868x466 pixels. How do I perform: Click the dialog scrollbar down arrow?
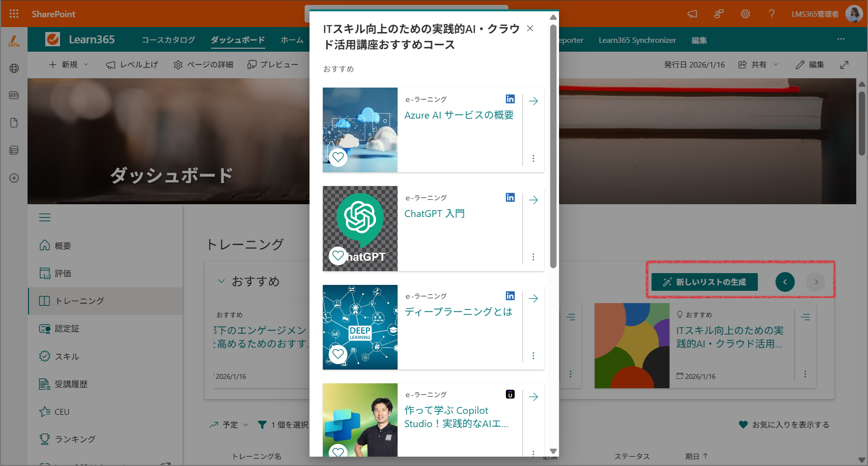[x=553, y=451]
